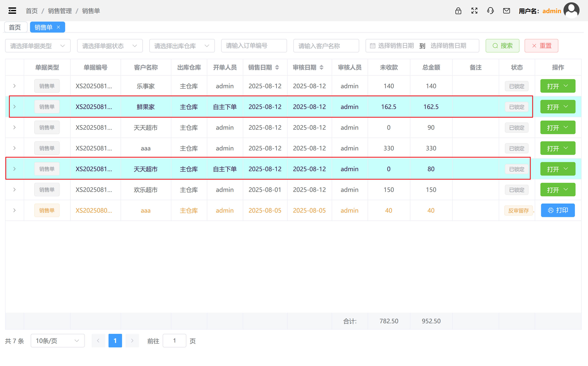Click the 打印 button for aaa row
588x366 pixels.
click(x=558, y=210)
